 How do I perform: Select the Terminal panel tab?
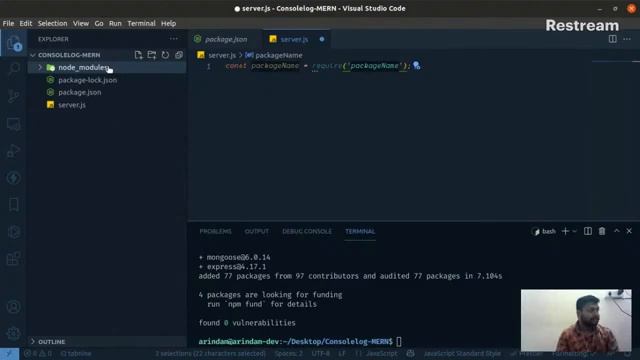pos(360,231)
